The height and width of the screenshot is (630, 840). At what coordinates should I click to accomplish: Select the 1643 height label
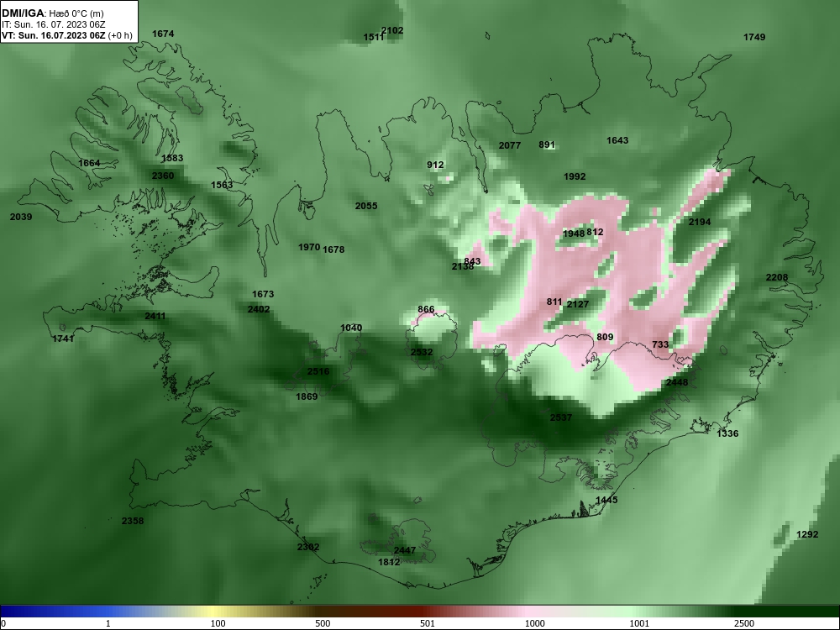pyautogui.click(x=617, y=140)
